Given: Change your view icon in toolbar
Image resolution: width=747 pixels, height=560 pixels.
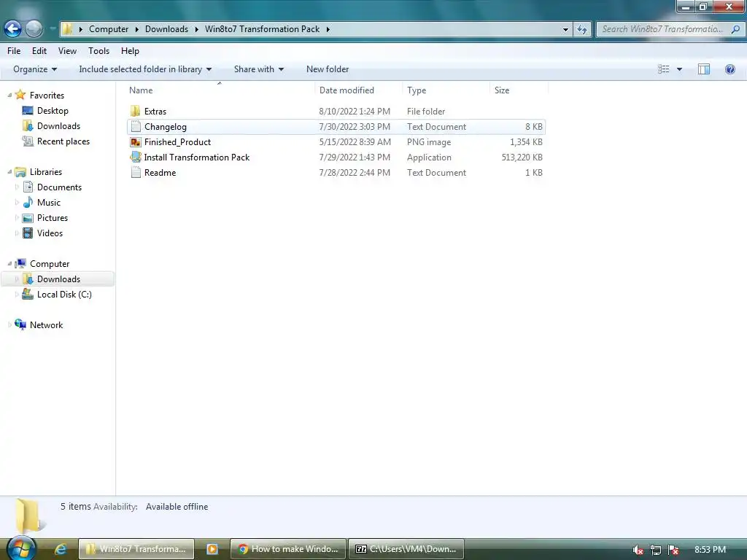Looking at the screenshot, I should click(x=664, y=69).
